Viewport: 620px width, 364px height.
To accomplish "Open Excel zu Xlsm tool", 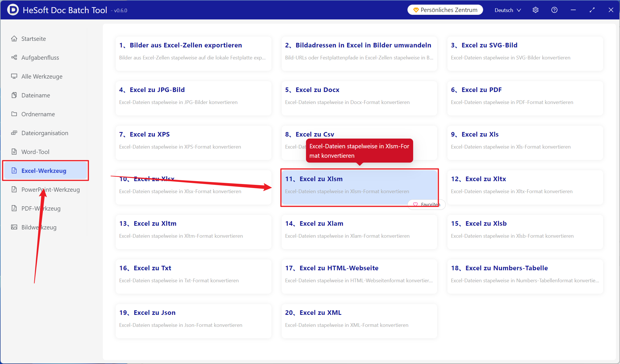I will (359, 187).
